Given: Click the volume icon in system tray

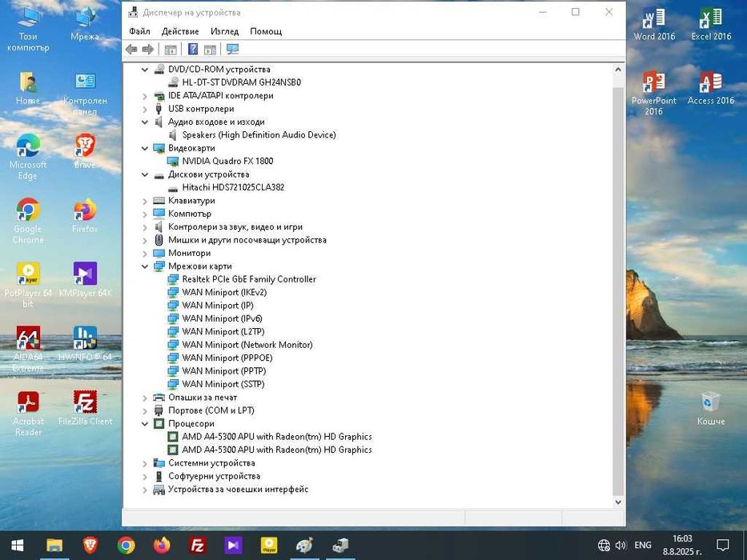Looking at the screenshot, I should pos(620,546).
